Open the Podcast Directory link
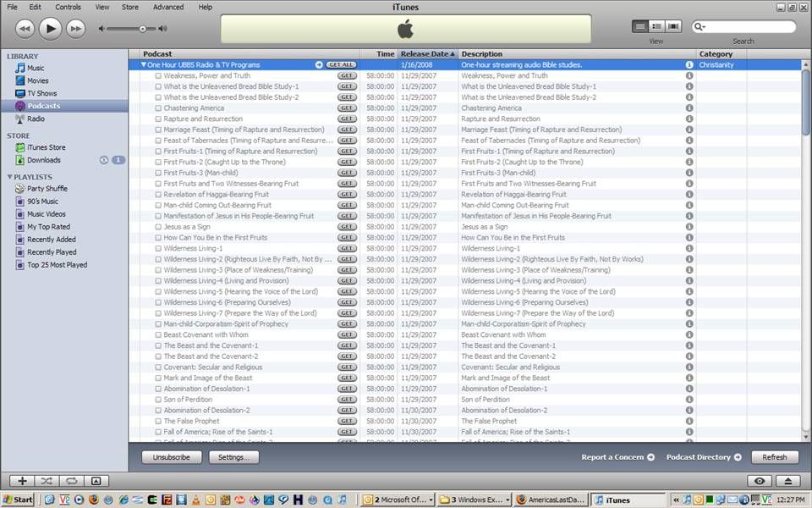Viewport: 812px width, 508px height. pyautogui.click(x=704, y=457)
